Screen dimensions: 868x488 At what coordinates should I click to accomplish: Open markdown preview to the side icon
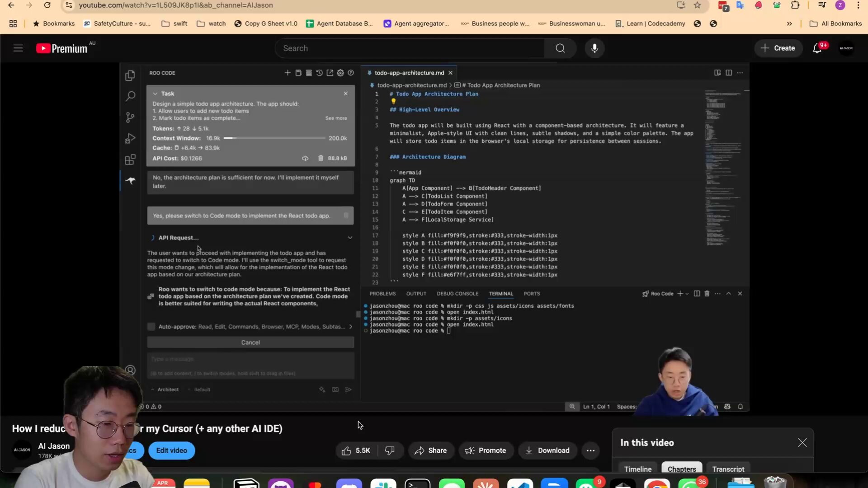pos(717,73)
